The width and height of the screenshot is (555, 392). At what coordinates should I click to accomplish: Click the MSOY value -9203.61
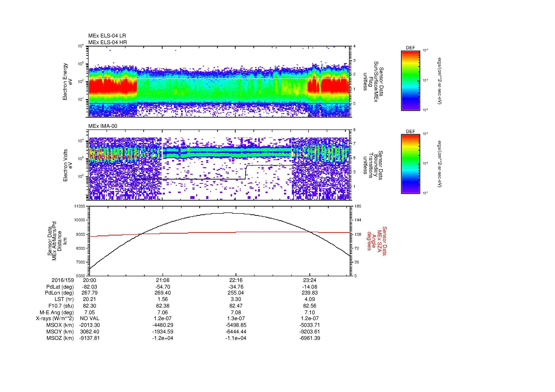(310, 332)
